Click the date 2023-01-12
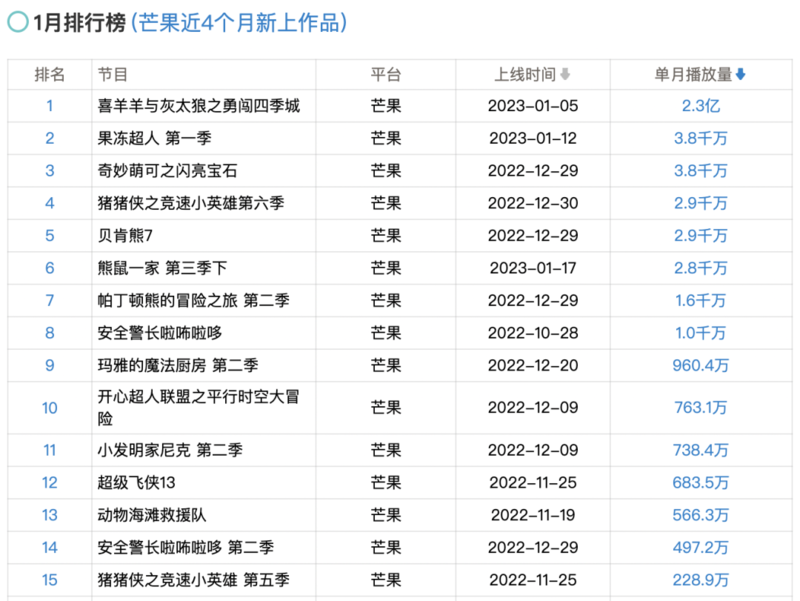Screen dimensions: 800x601 pos(533,138)
